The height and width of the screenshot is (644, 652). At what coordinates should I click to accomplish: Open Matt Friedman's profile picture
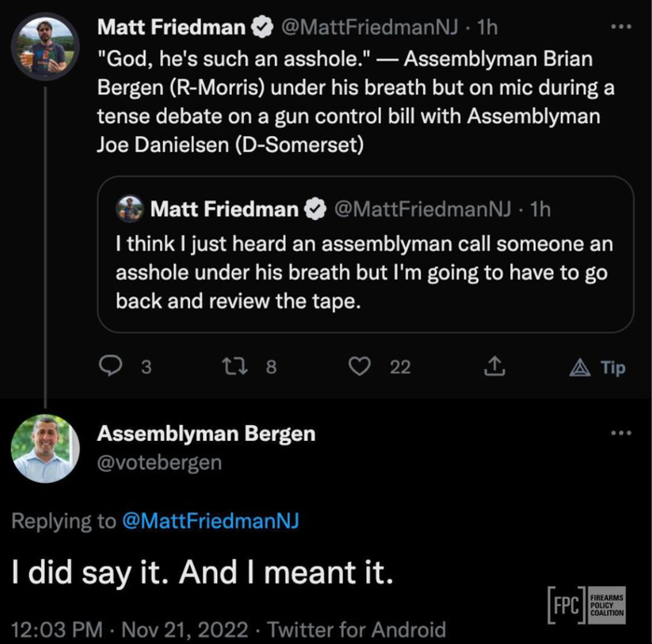[x=45, y=47]
